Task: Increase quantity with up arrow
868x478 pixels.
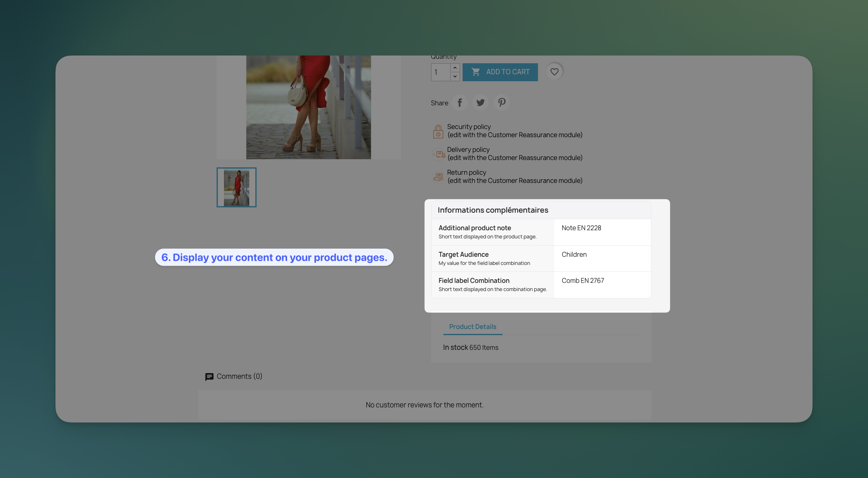Action: tap(455, 68)
